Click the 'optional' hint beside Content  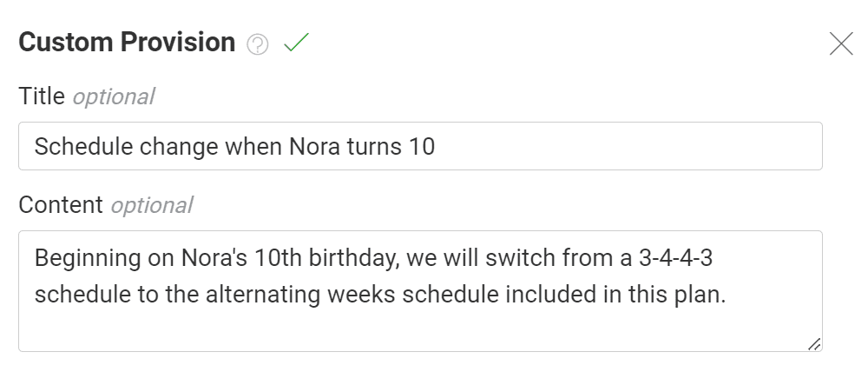pos(152,205)
